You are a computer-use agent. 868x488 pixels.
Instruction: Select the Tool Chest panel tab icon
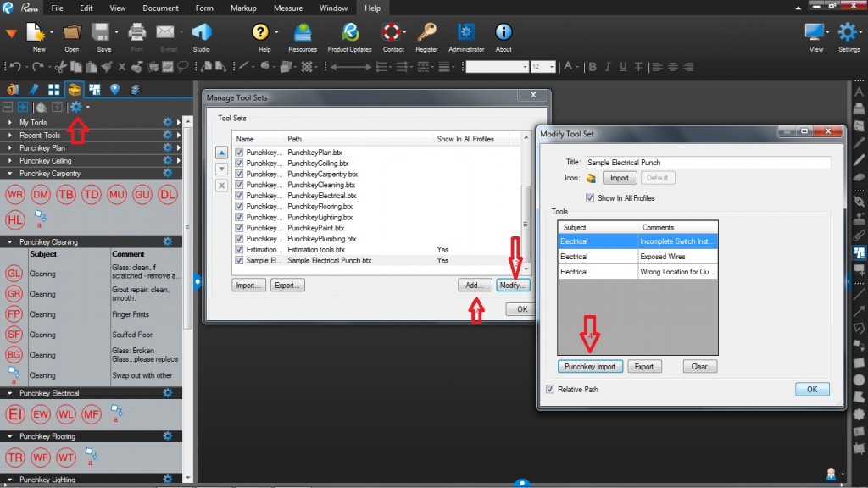pos(75,89)
